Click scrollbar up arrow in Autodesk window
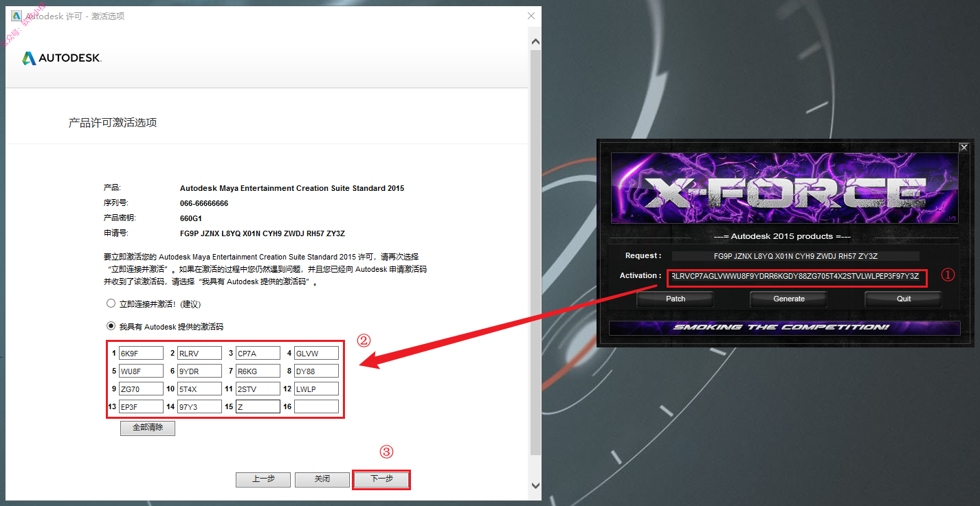 (x=536, y=42)
